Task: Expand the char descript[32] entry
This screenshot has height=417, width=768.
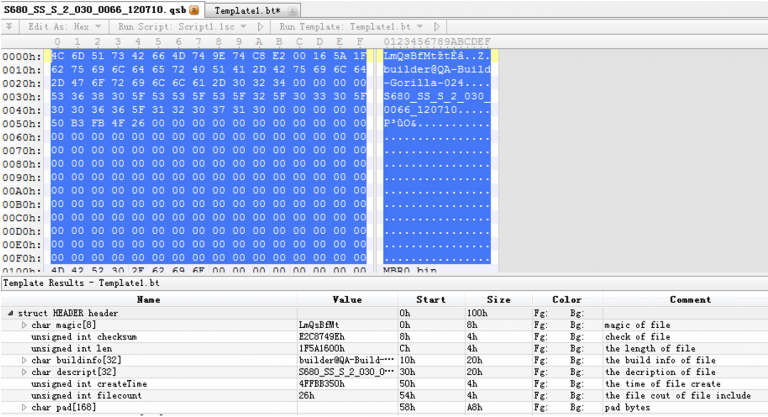Action: [24, 372]
